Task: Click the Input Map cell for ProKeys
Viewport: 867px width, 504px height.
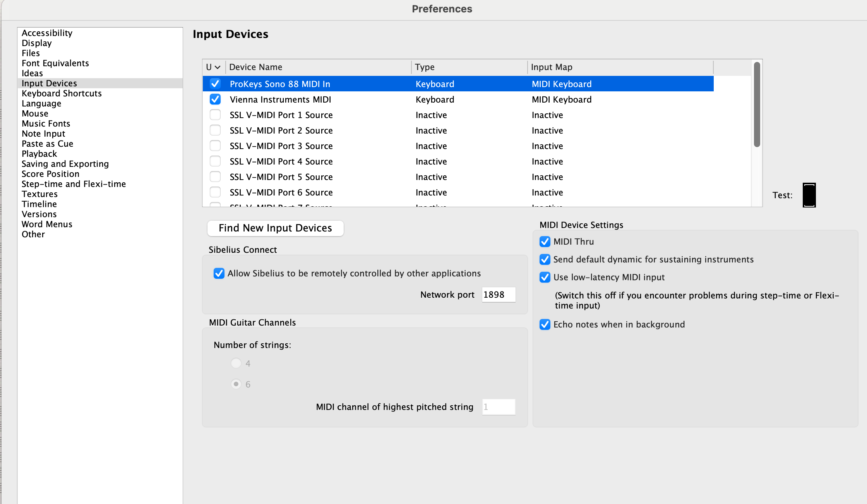Action: point(562,84)
